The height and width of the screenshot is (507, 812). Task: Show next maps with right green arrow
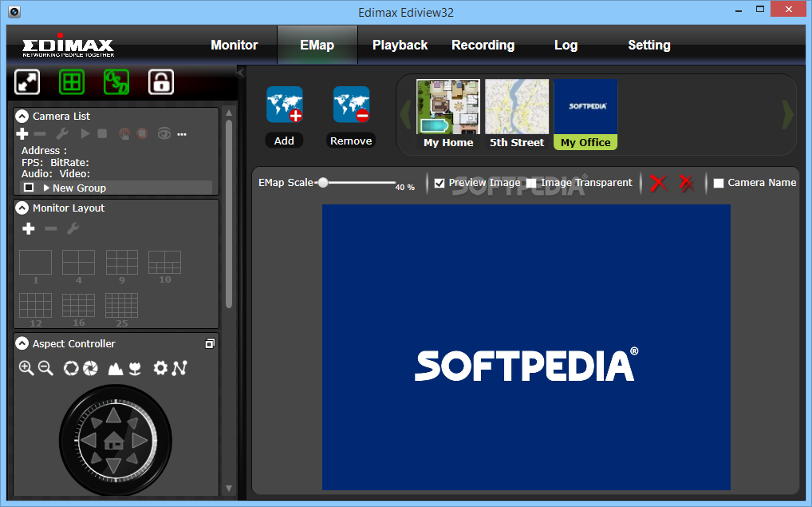click(x=787, y=114)
